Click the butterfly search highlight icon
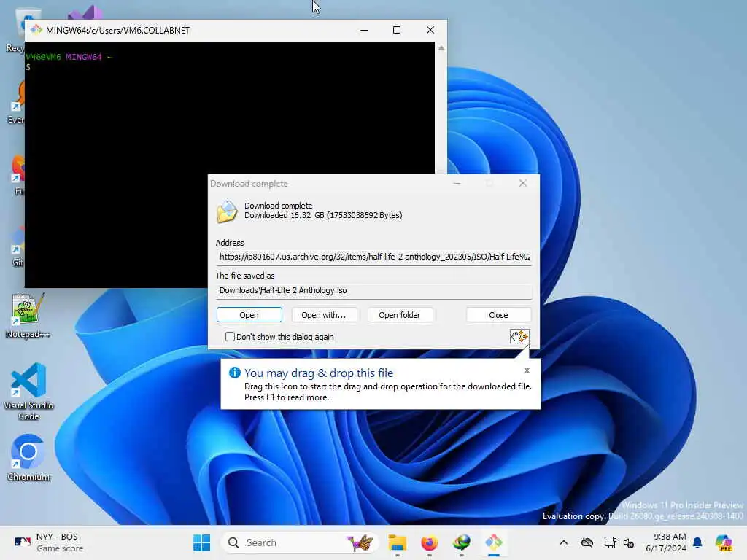Screen dimensions: 747x560 360,542
